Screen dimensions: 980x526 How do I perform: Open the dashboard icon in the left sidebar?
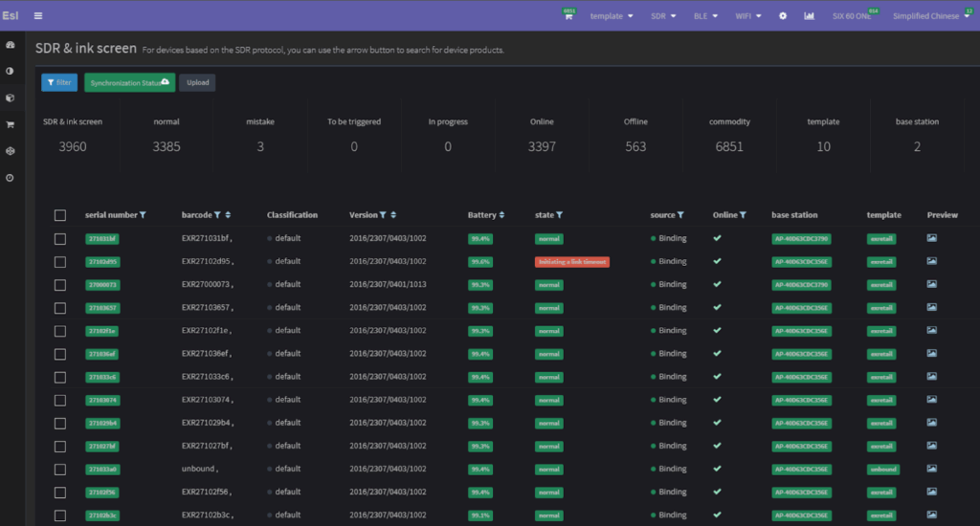click(11, 45)
